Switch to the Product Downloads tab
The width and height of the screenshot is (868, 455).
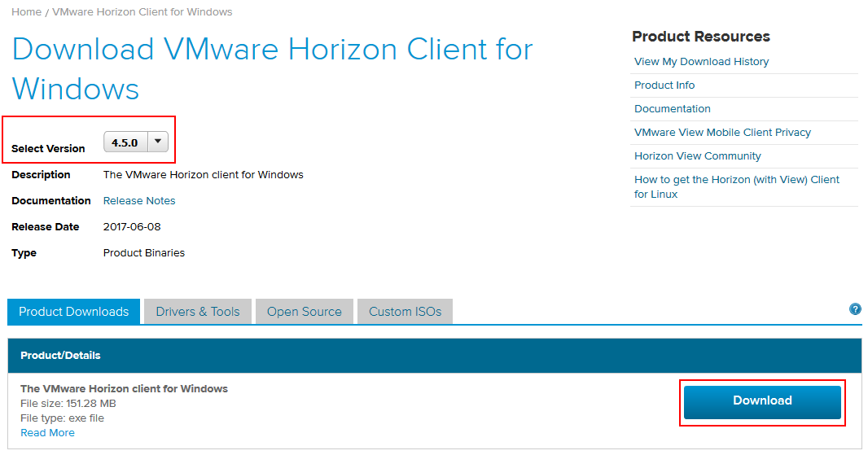tap(73, 312)
